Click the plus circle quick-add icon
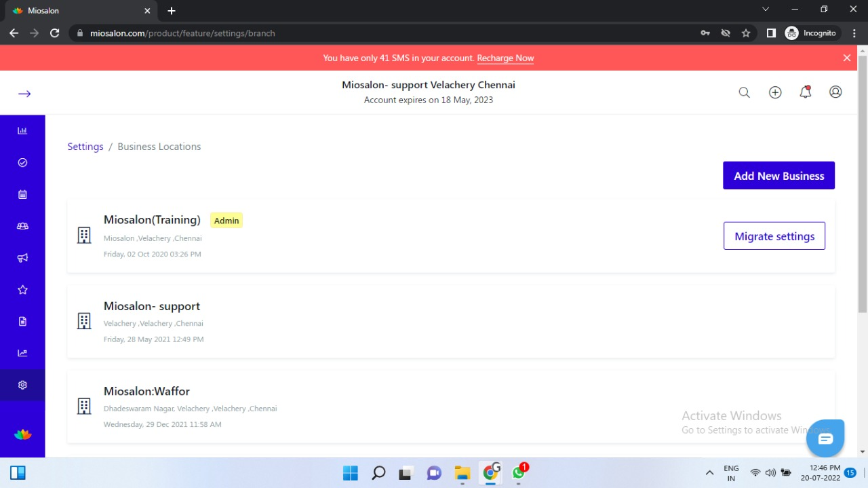Image resolution: width=868 pixels, height=488 pixels. pos(775,92)
